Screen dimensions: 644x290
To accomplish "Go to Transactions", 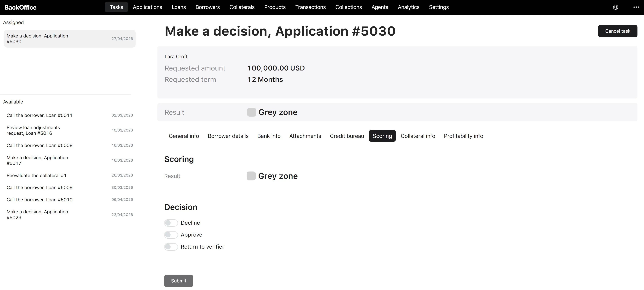I will 310,7.
